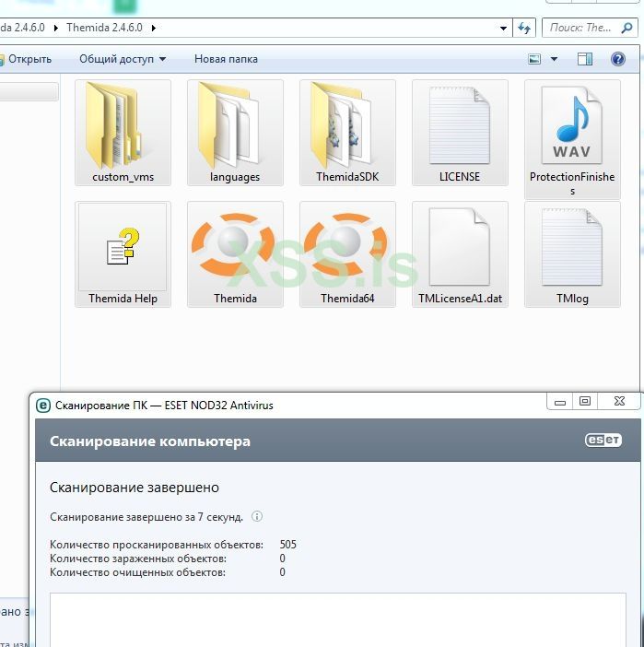The width and height of the screenshot is (644, 647).
Task: Click the Количество зараженных объектов label
Action: pos(138,559)
